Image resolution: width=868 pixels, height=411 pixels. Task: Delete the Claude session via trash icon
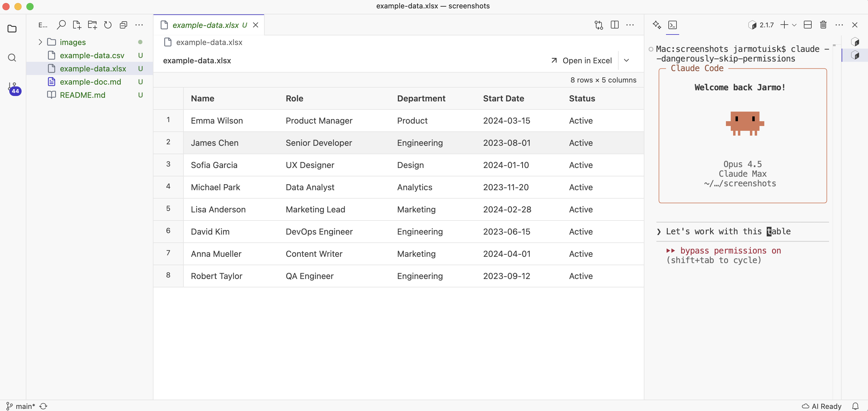(823, 25)
